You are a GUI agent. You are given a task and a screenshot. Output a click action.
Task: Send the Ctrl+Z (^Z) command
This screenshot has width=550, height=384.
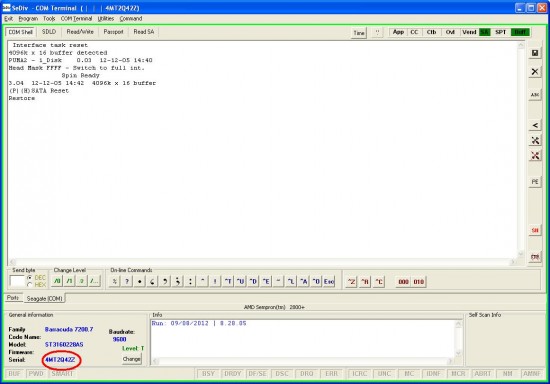(x=351, y=281)
